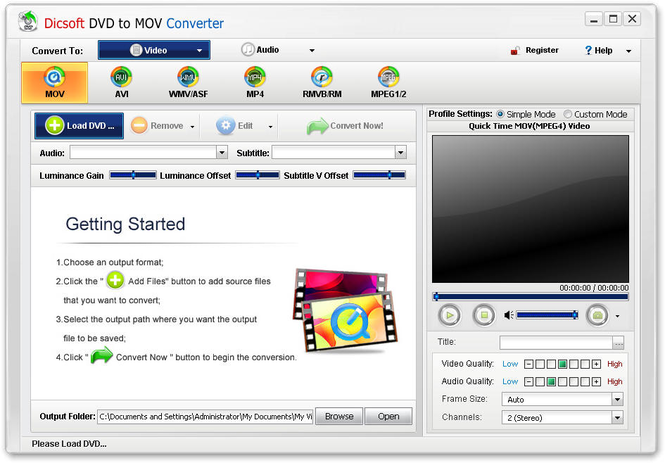Open the Video convert-to dropdown
This screenshot has width=665, height=463.
point(154,50)
